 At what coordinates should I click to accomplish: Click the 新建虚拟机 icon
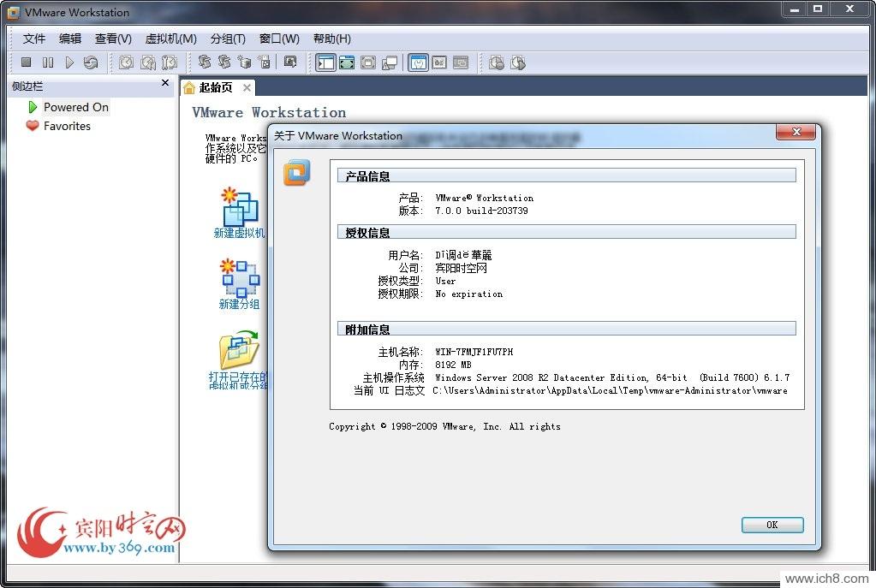240,206
